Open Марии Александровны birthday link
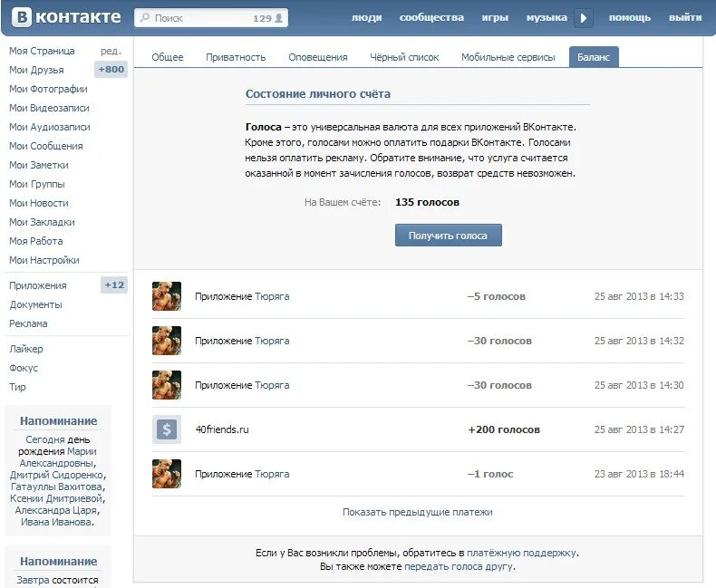716x588 pixels. (x=58, y=457)
